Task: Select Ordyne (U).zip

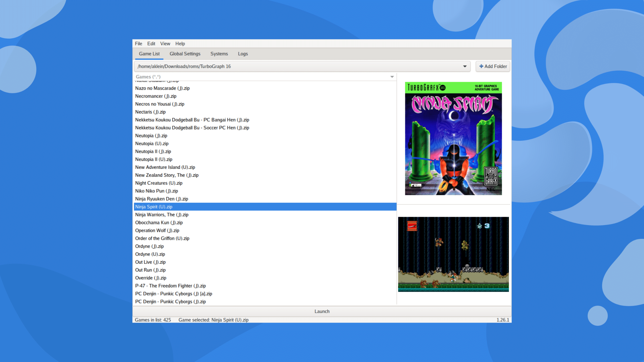Action: coord(265,254)
